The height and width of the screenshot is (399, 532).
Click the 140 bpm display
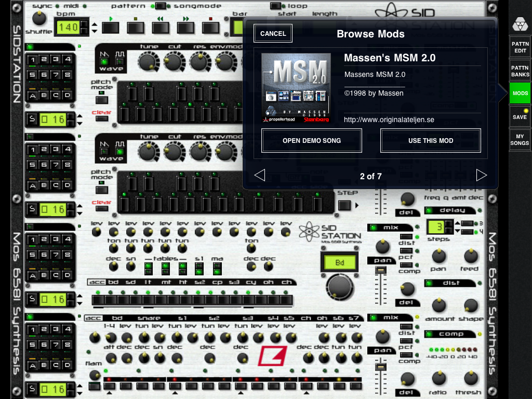tap(68, 27)
